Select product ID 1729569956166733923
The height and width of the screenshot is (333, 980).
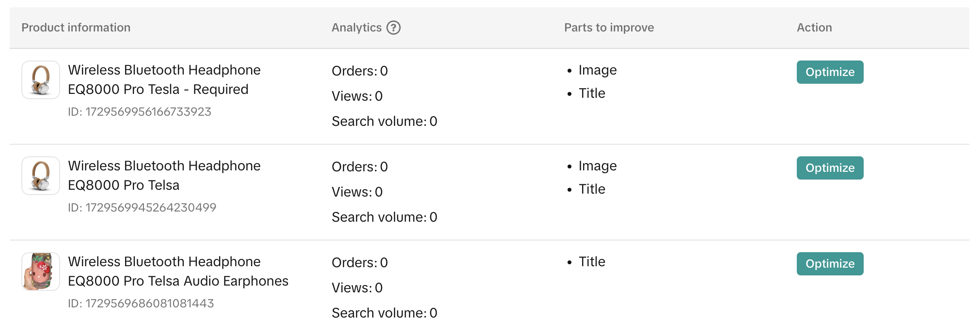coord(140,112)
